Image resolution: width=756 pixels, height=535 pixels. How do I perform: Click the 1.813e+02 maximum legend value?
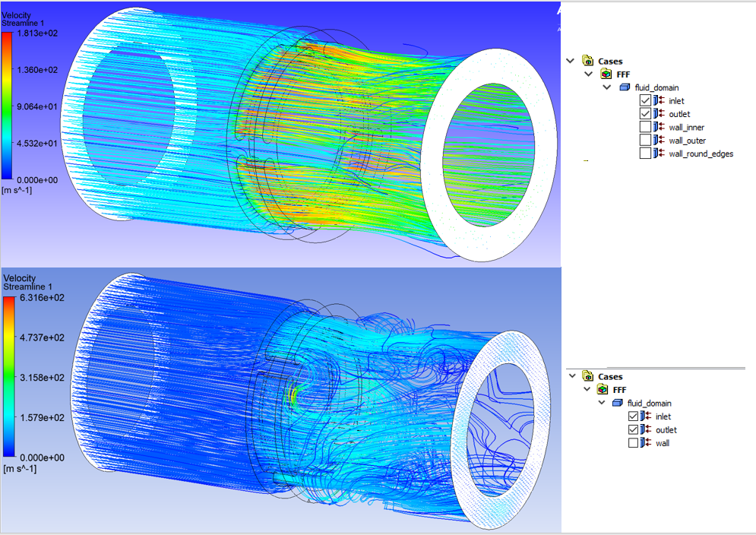[37, 33]
